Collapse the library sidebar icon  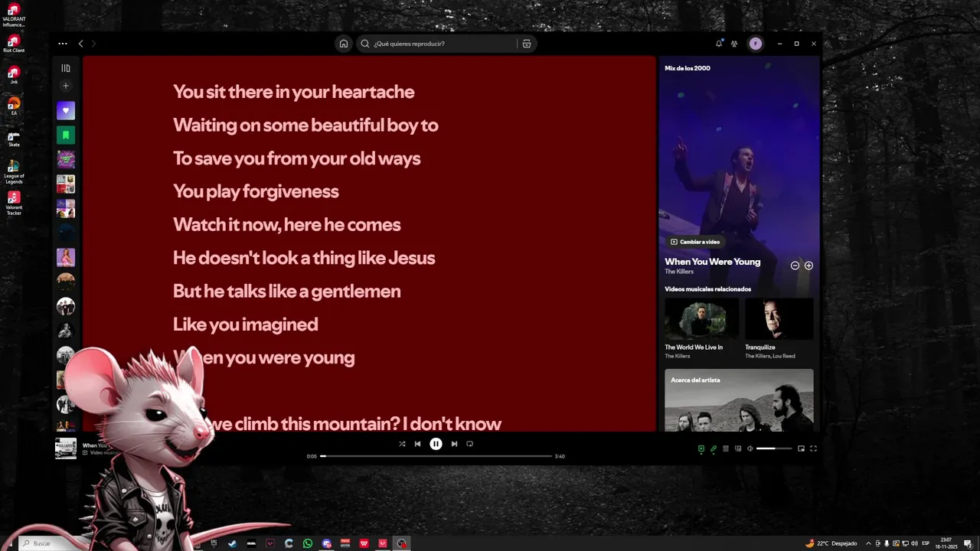[66, 68]
